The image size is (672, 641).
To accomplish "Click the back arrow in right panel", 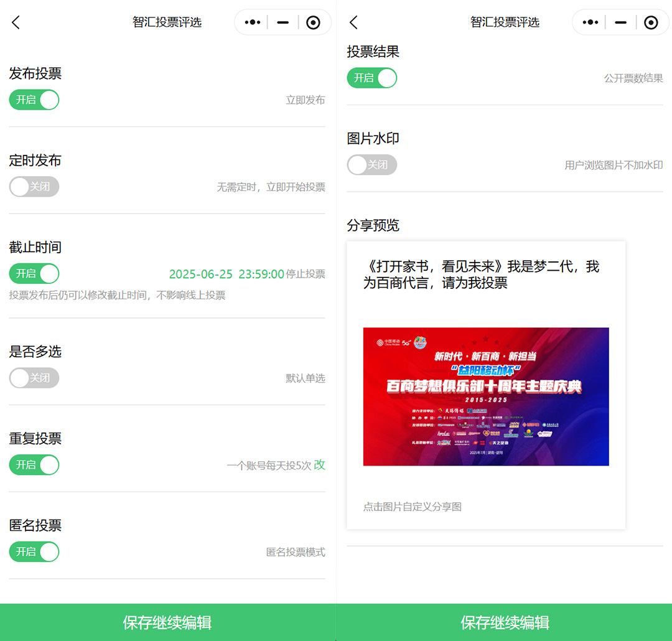I will click(353, 22).
